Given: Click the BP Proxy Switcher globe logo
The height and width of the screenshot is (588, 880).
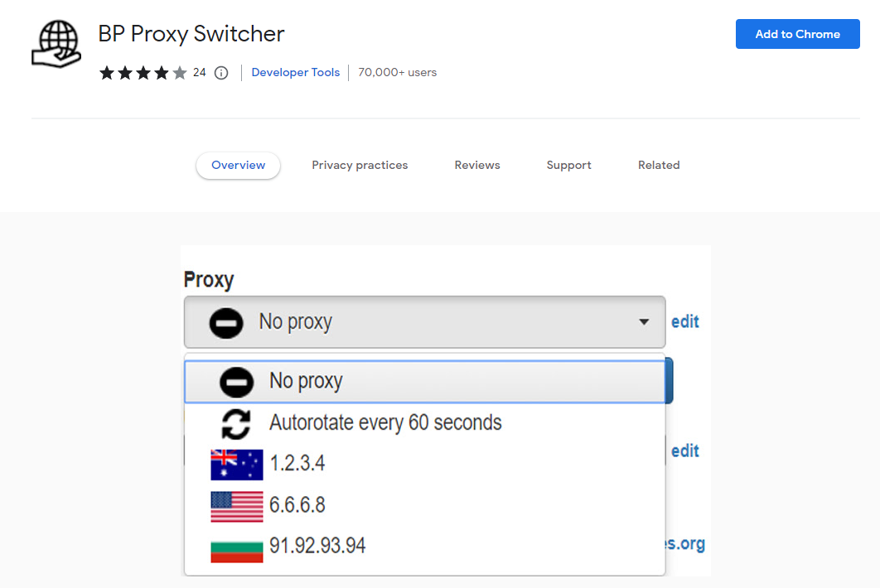Looking at the screenshot, I should pos(56,44).
